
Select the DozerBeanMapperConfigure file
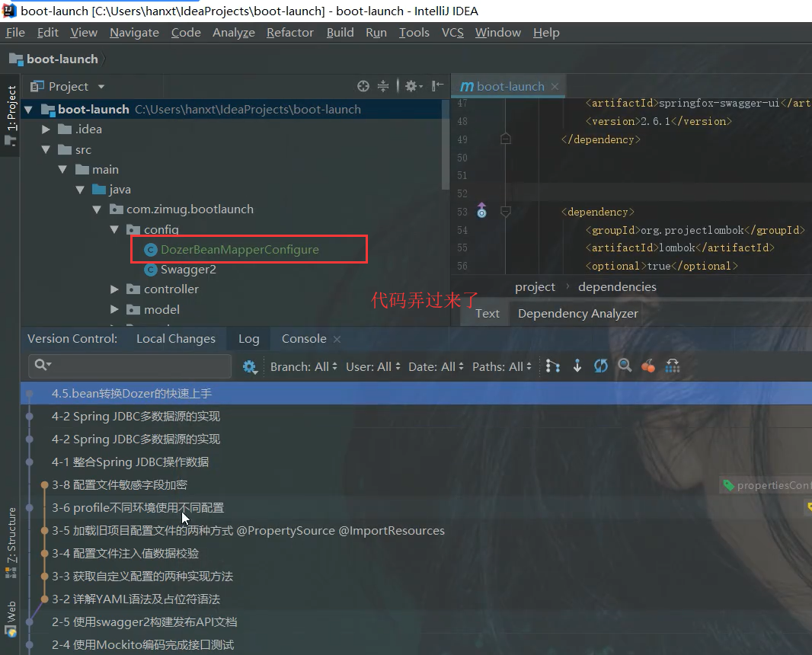pyautogui.click(x=240, y=250)
